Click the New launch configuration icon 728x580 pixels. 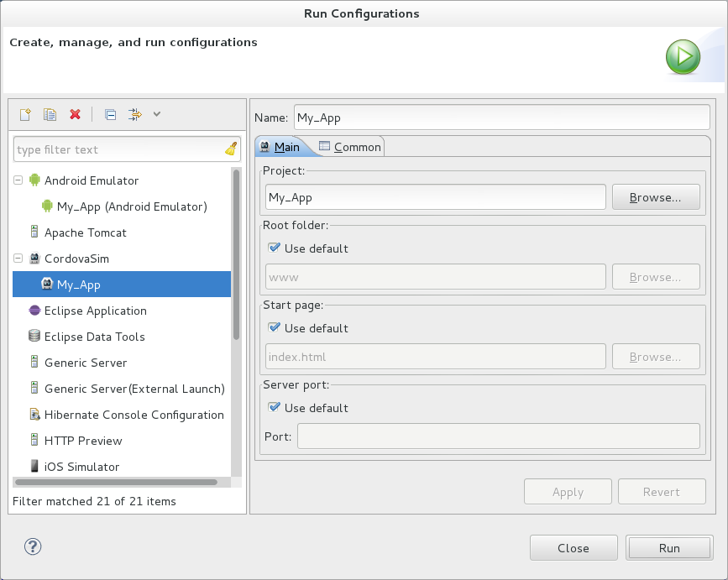tap(25, 114)
